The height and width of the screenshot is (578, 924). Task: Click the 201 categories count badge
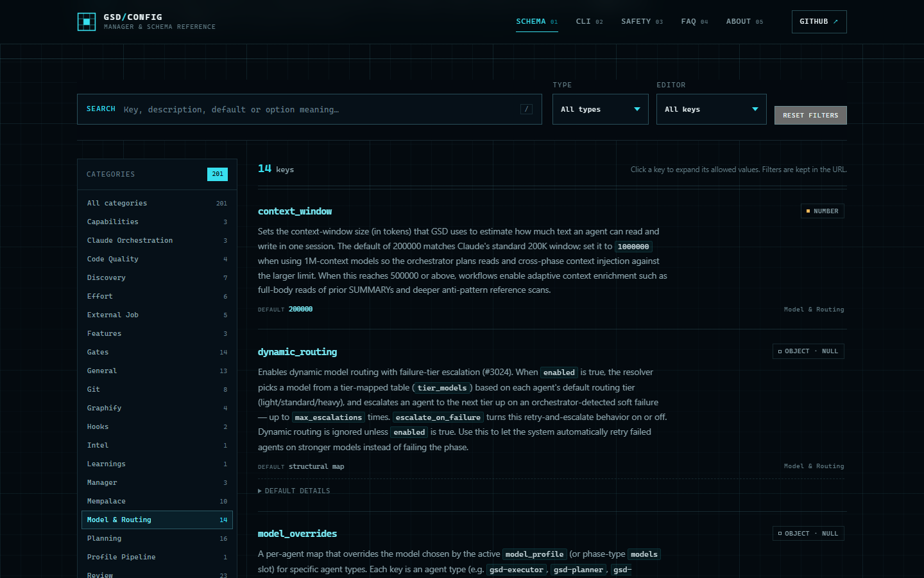coord(218,174)
